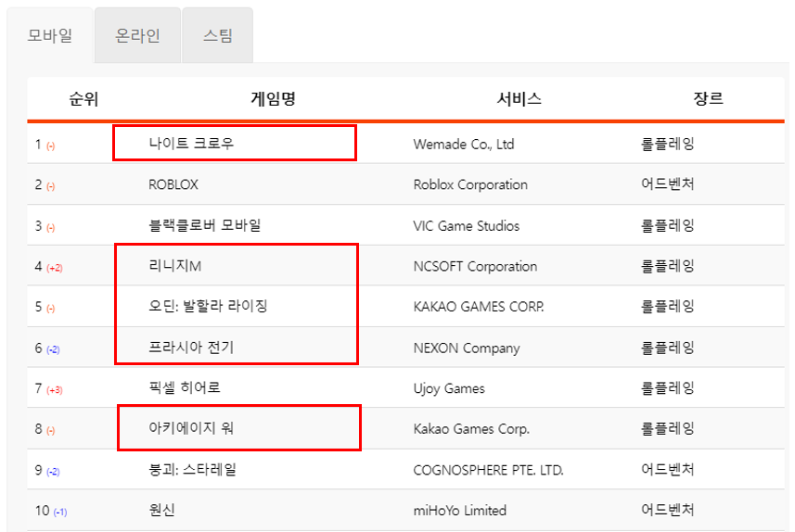Click genre 어드벤처 in 원신 row
The height and width of the screenshot is (532, 795).
pos(667,509)
